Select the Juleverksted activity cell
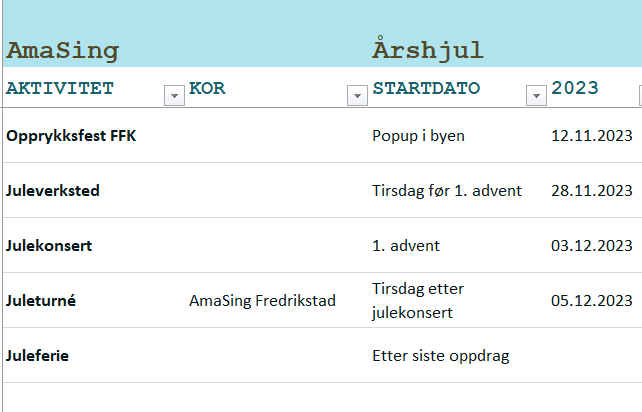The width and height of the screenshot is (642, 412). 53,191
